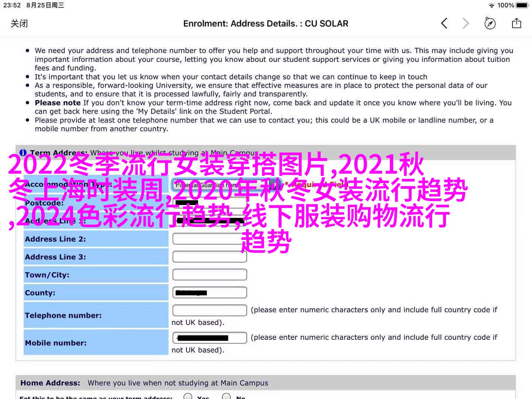Click the Address Line 3 field
Image resolution: width=532 pixels, height=399 pixels.
(x=209, y=257)
